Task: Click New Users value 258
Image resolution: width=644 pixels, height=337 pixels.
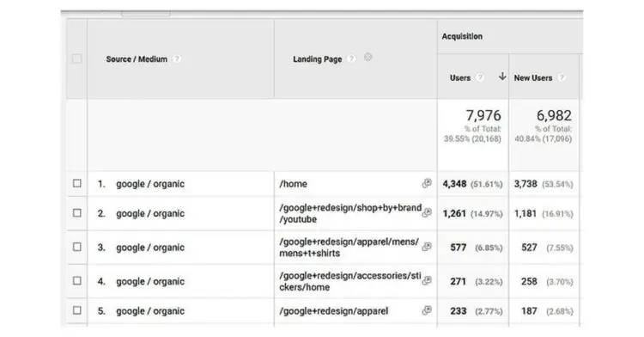Action: (529, 281)
